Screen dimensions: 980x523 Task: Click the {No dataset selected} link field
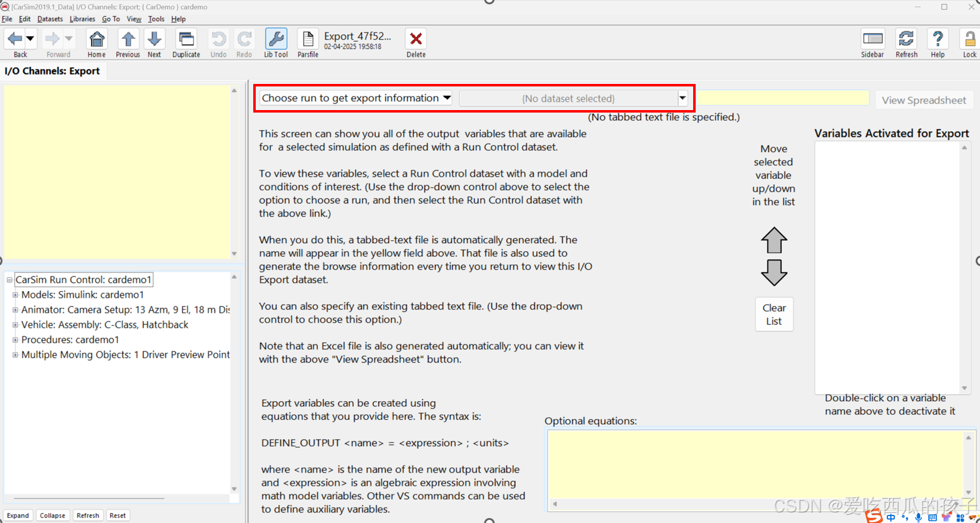(x=568, y=98)
